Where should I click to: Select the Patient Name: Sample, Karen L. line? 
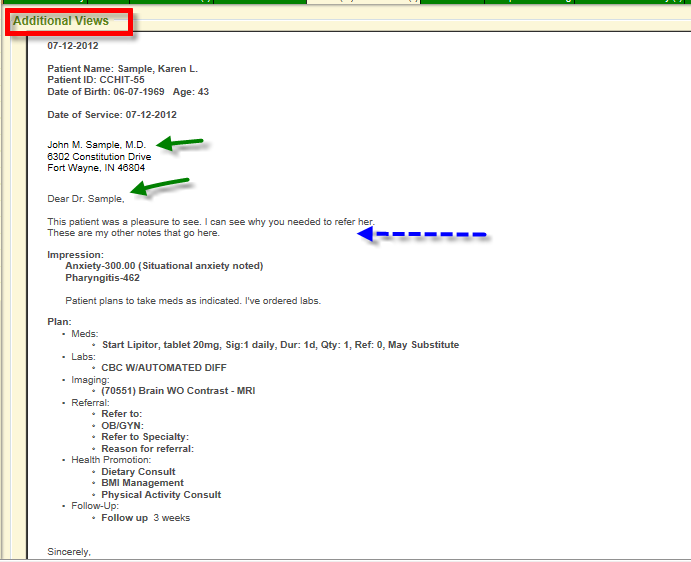pos(122,68)
